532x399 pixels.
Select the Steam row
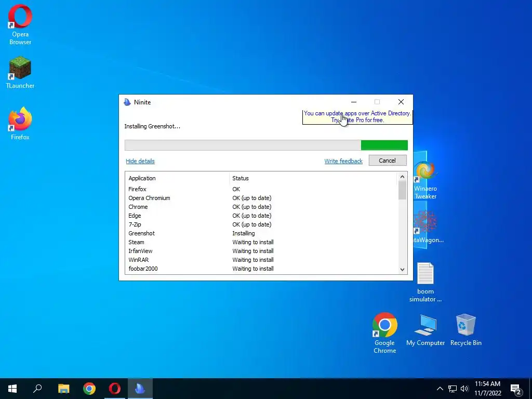tap(261, 242)
